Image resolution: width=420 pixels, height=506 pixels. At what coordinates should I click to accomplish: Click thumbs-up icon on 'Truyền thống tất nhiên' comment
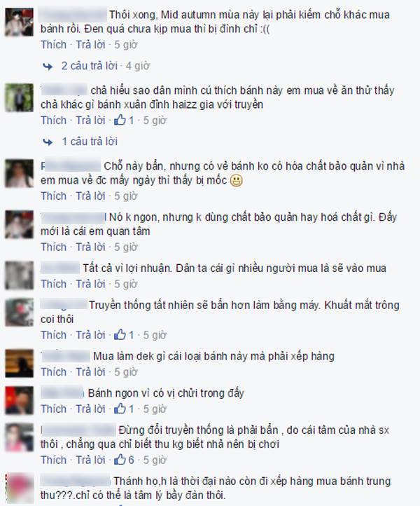tap(120, 334)
